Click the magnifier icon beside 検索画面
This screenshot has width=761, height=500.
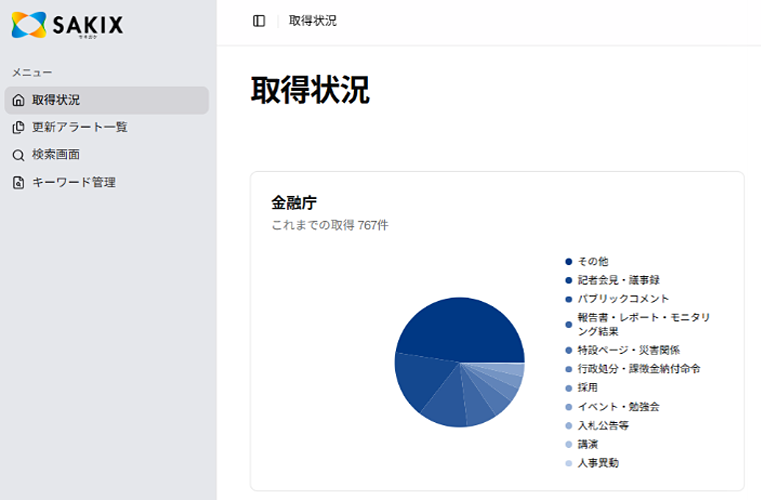18,155
